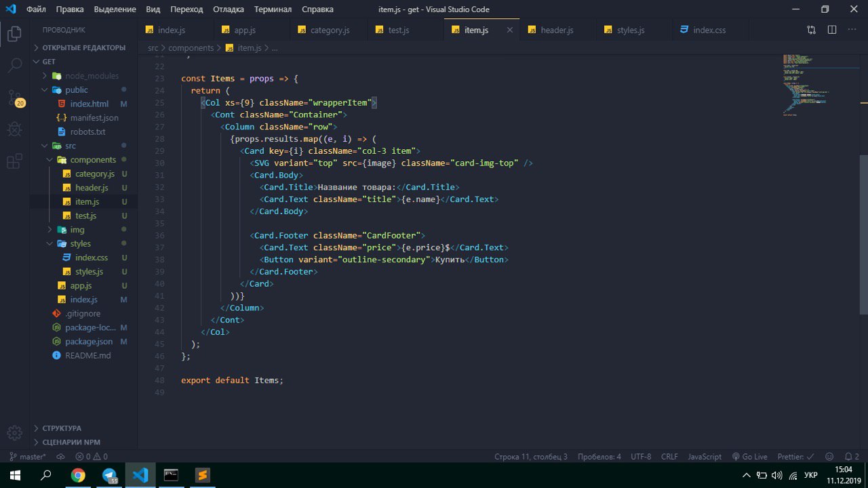Screen dimensions: 868x488
Task: Open the Терминал menu
Action: click(273, 9)
